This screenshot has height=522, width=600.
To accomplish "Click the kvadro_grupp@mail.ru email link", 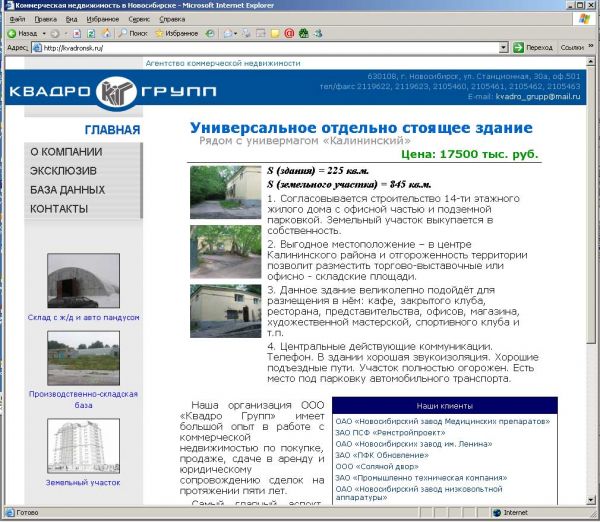I will 538,96.
